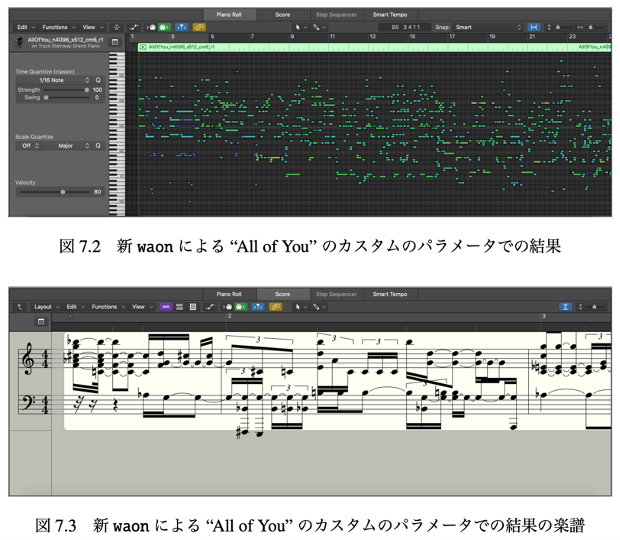Select the green AllOfYou region header
Image resolution: width=620 pixels, height=540 pixels.
(374, 47)
